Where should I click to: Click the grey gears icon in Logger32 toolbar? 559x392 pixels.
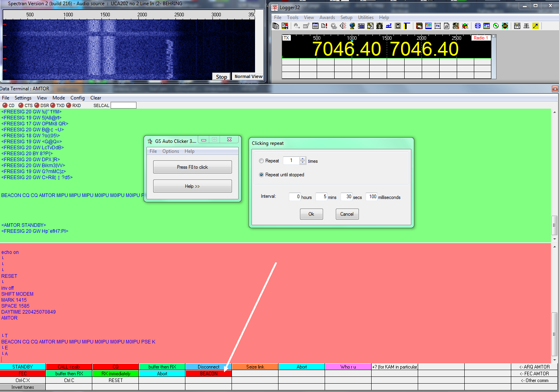click(334, 26)
